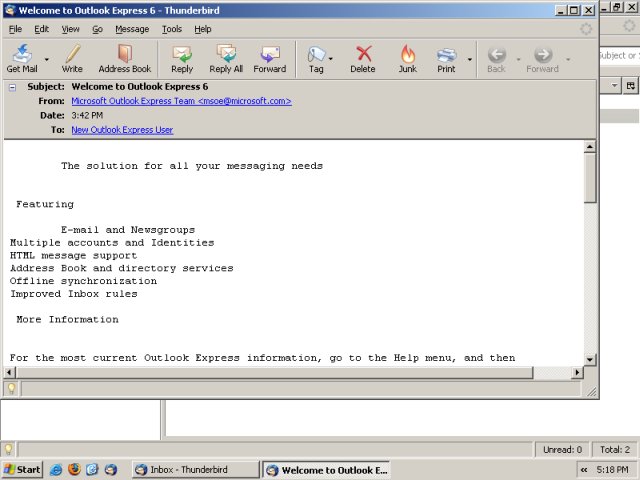Image resolution: width=640 pixels, height=480 pixels.
Task: Click the Unread: 0 status entry
Action: point(562,450)
